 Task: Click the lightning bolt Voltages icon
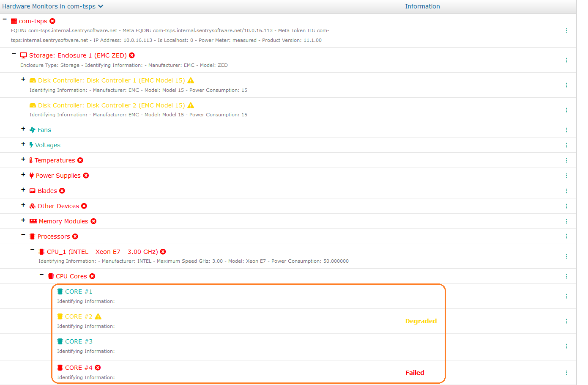tap(31, 145)
